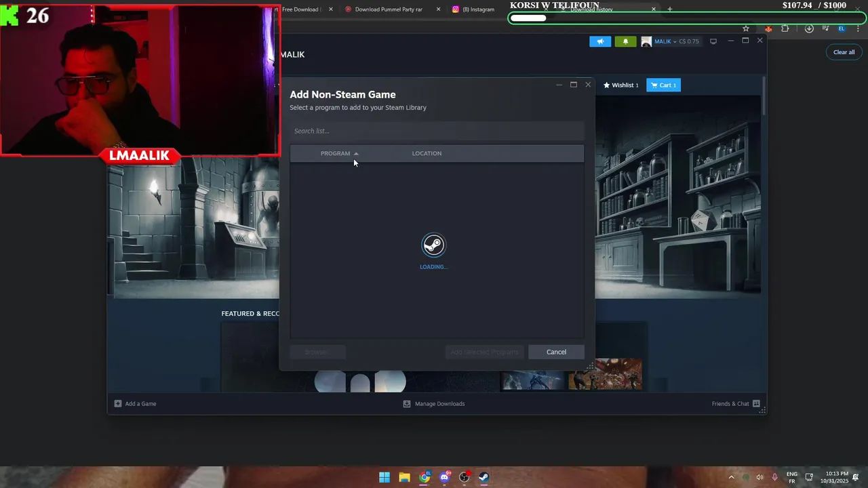Viewport: 868px width, 488px height.
Task: Open media control playlist icon
Action: [825, 28]
